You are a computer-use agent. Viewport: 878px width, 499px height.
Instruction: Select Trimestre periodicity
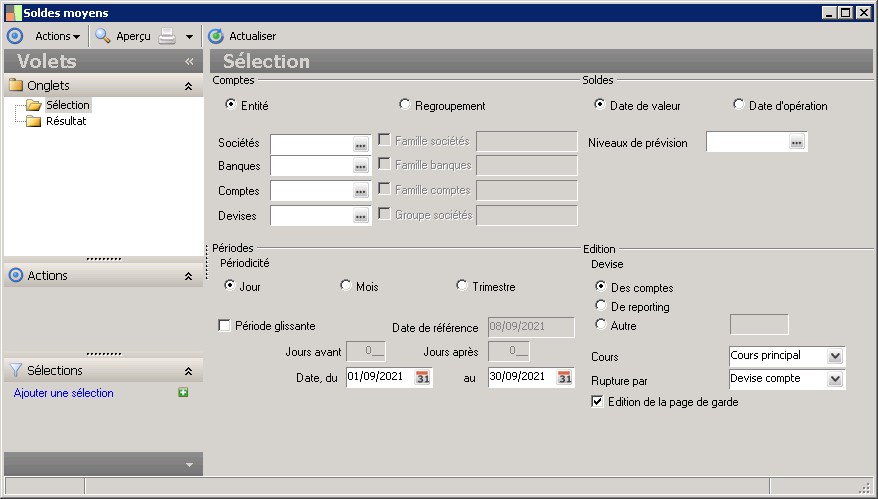point(461,285)
